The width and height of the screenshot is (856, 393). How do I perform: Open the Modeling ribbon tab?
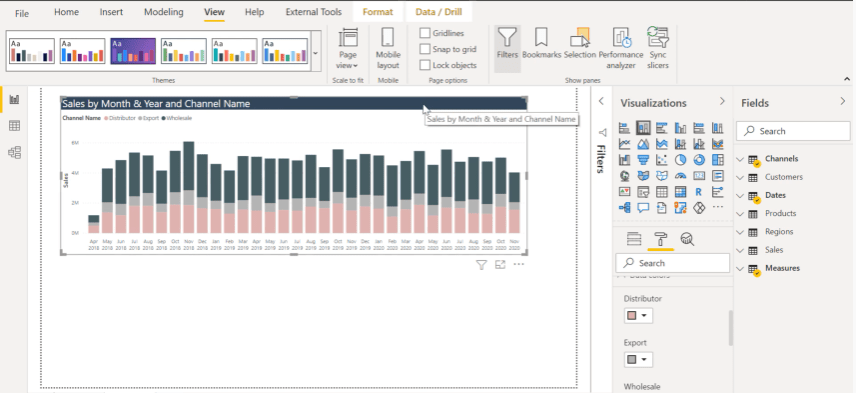pos(164,12)
